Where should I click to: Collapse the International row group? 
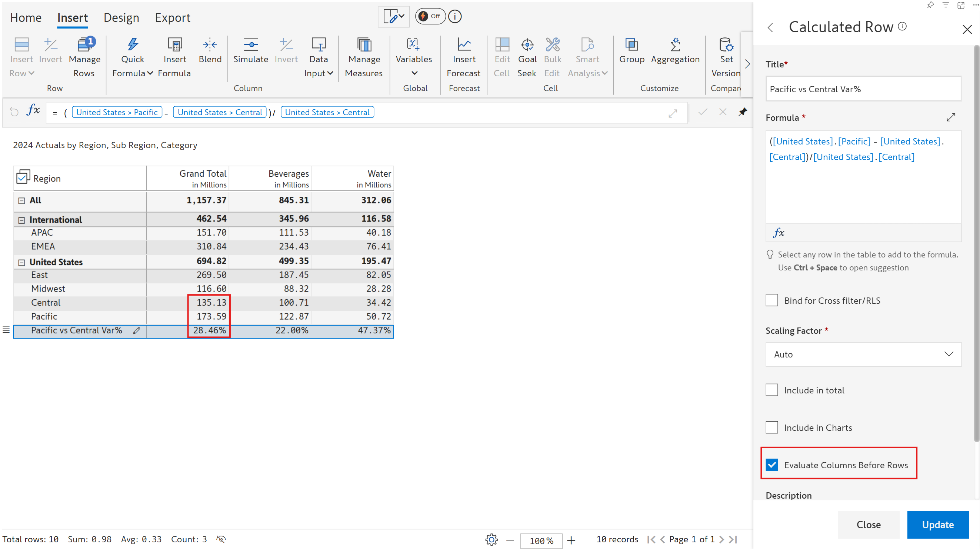(22, 220)
